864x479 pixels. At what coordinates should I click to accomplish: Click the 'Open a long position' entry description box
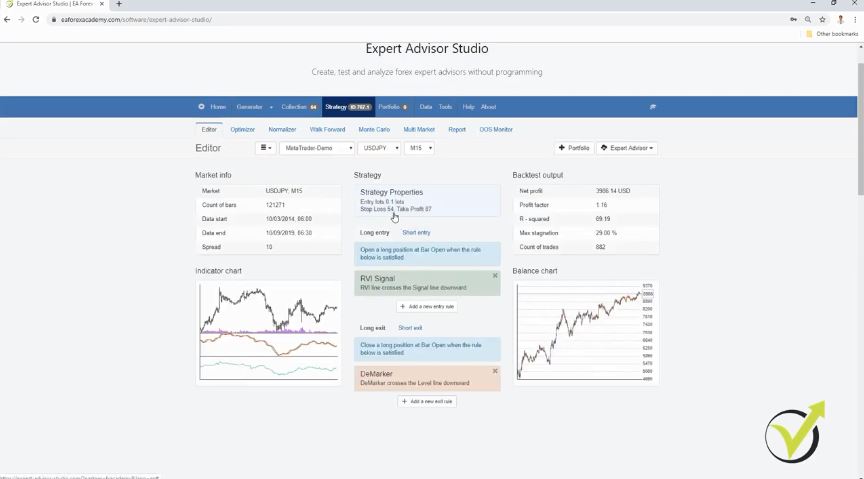[x=427, y=254]
